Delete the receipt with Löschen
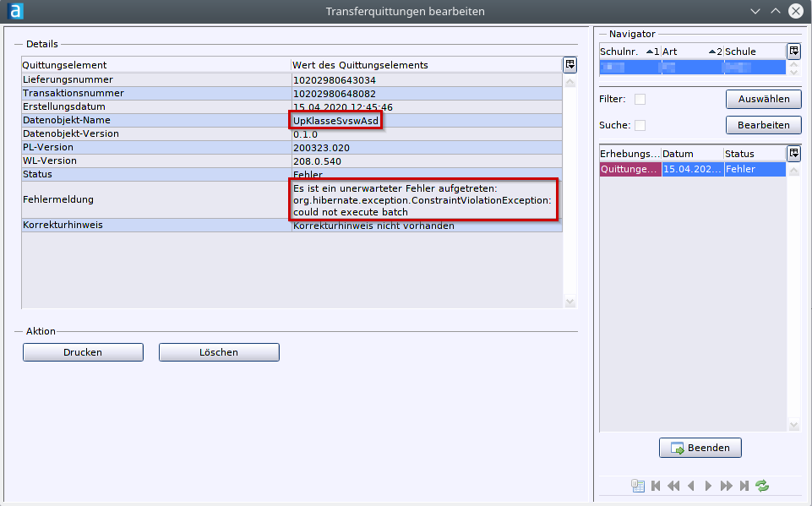Image resolution: width=812 pixels, height=506 pixels. (x=219, y=352)
